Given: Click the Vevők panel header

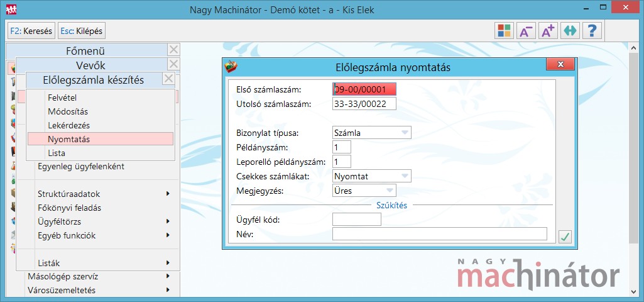Looking at the screenshot, I should (x=90, y=65).
